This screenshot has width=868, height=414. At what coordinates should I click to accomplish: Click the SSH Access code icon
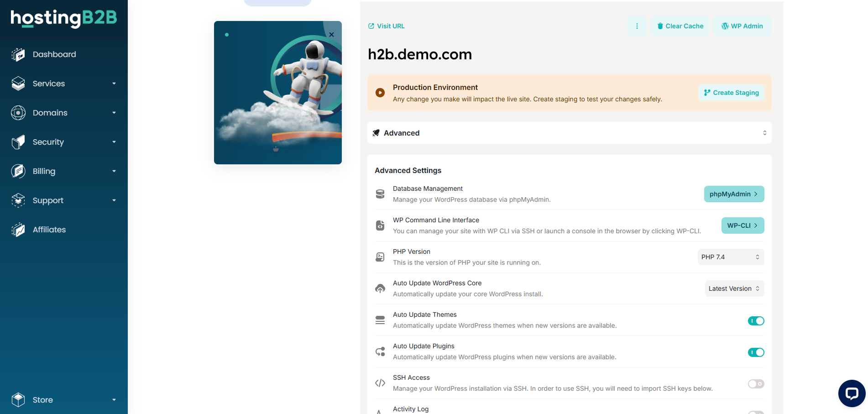[380, 383]
